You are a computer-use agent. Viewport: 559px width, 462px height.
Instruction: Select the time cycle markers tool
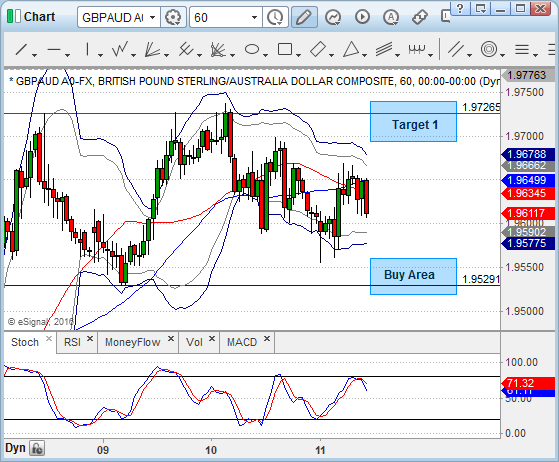coord(417,49)
